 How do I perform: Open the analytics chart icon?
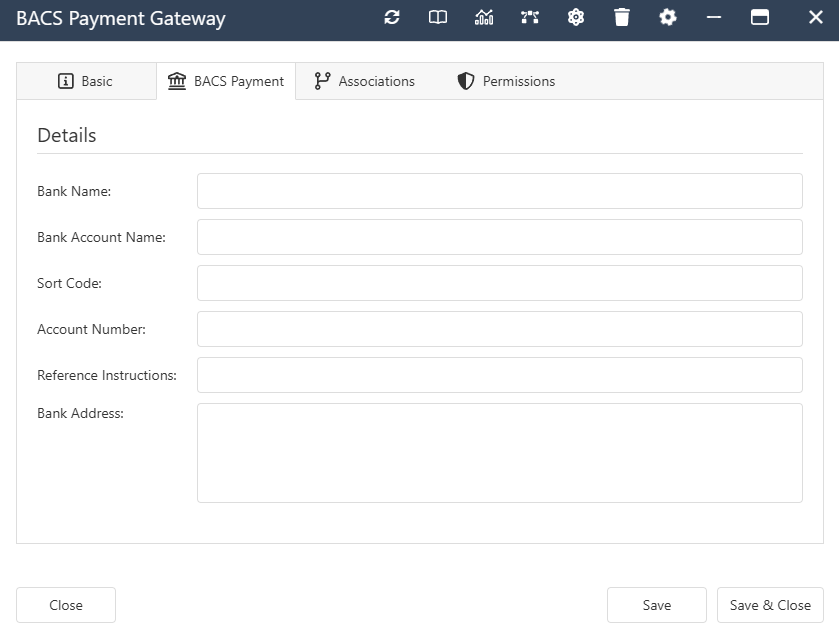483,17
